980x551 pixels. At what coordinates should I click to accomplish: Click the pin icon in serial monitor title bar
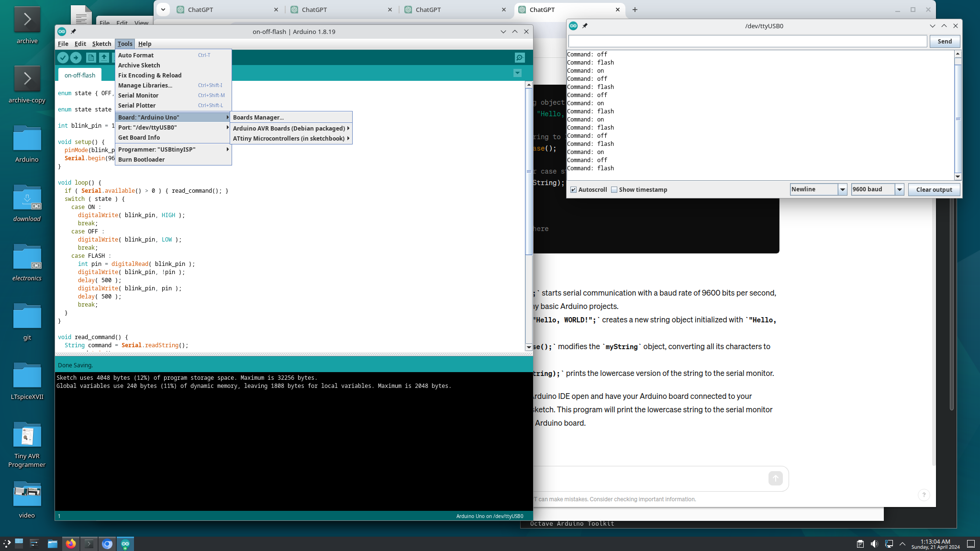click(x=585, y=26)
